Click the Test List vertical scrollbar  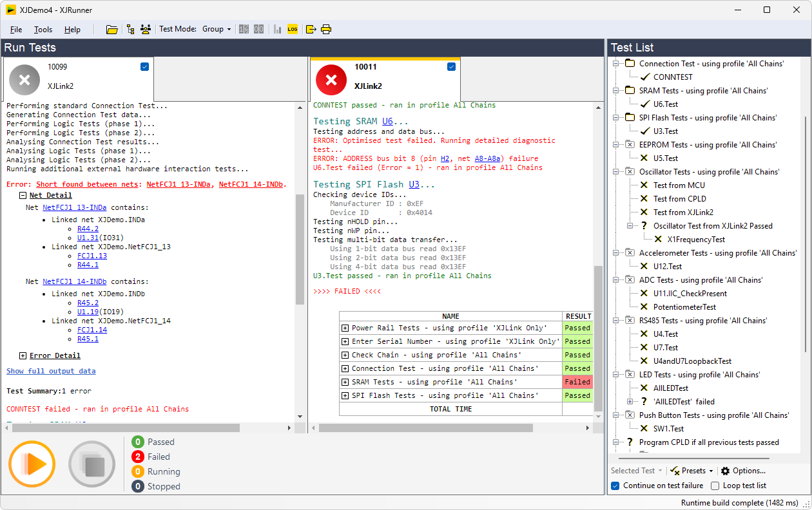pos(804,234)
